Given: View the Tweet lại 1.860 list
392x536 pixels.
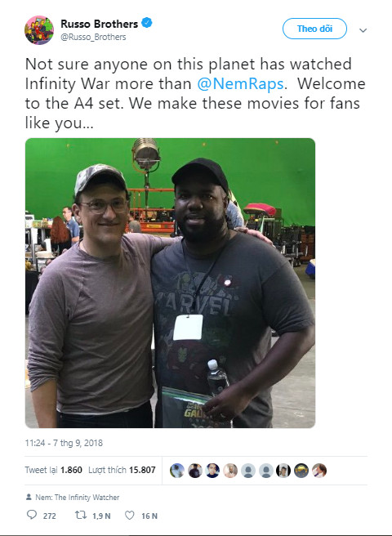Looking at the screenshot, I should (x=54, y=470).
